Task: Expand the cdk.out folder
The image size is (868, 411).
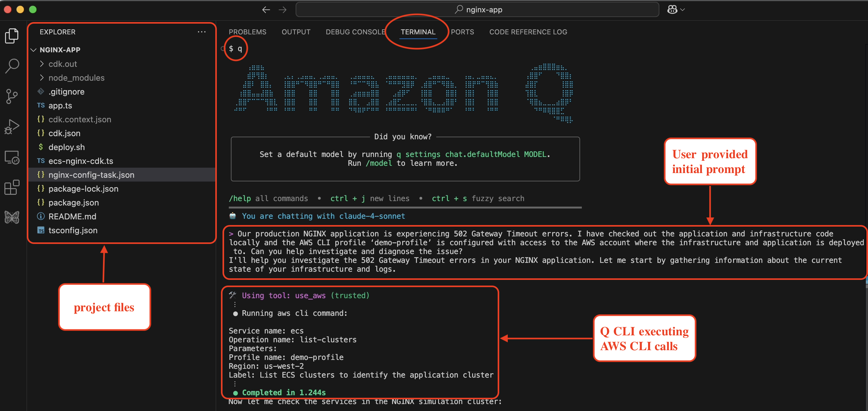Action: pos(42,64)
